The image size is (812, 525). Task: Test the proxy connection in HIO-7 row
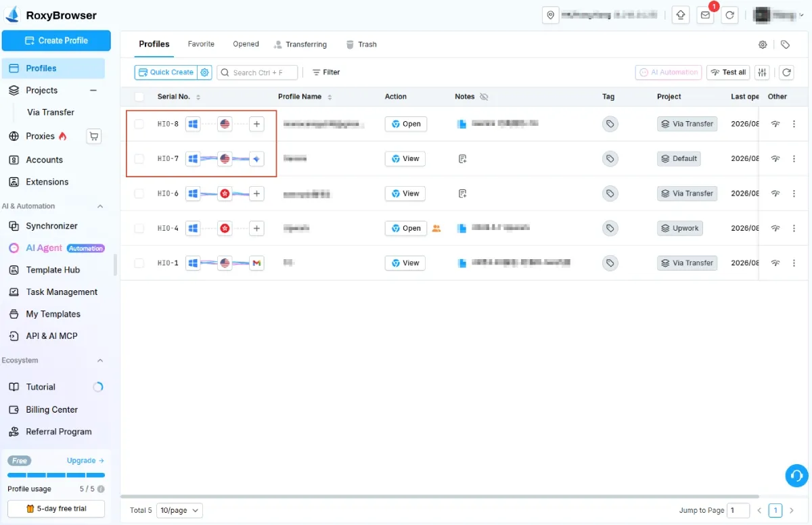(775, 159)
